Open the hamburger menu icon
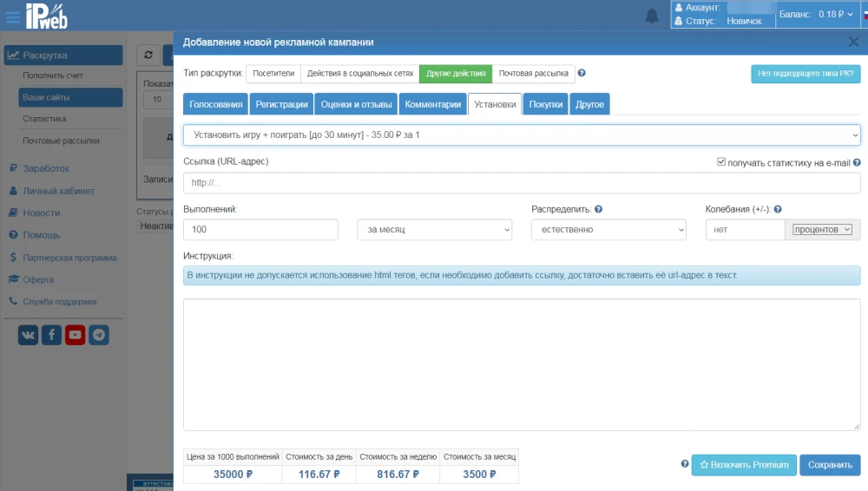 13,16
